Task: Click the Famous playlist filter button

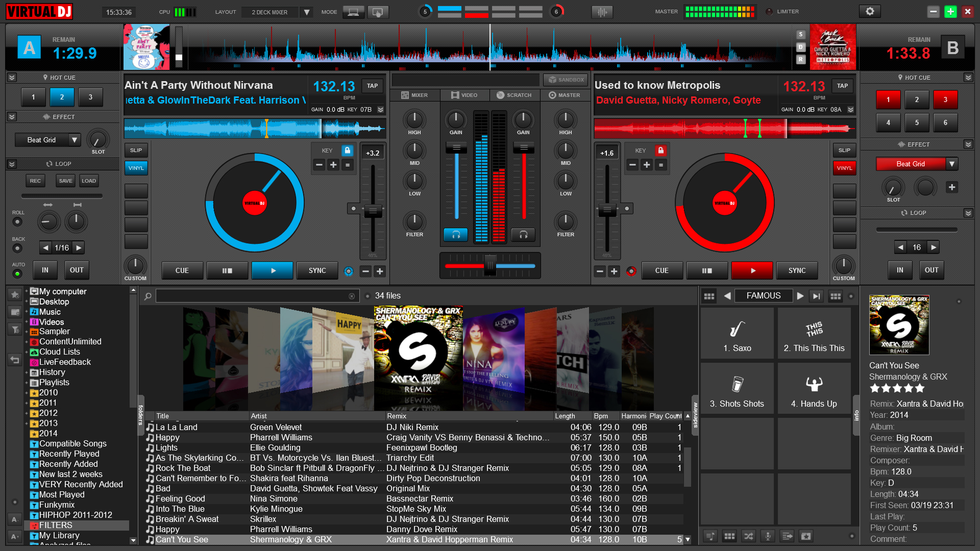Action: tap(764, 296)
